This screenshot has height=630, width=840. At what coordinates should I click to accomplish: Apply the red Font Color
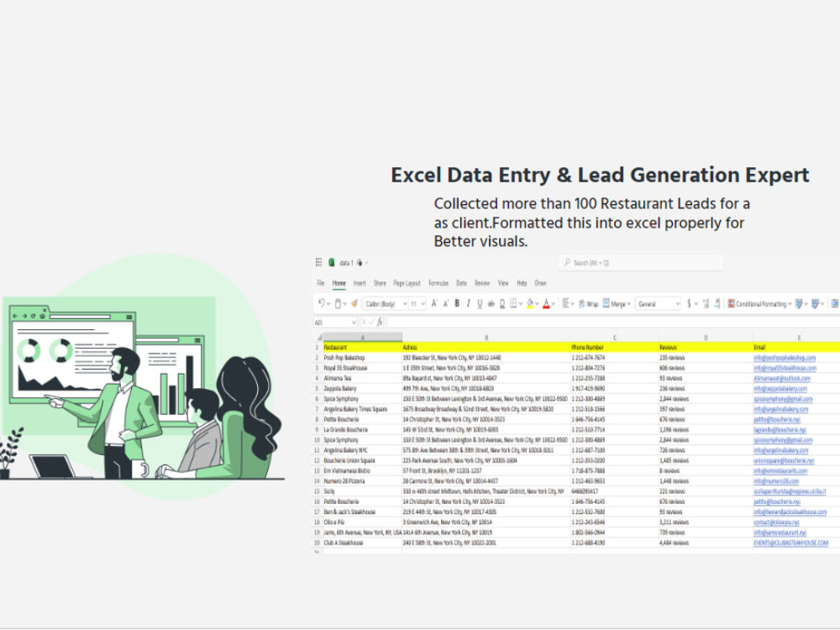click(x=547, y=304)
